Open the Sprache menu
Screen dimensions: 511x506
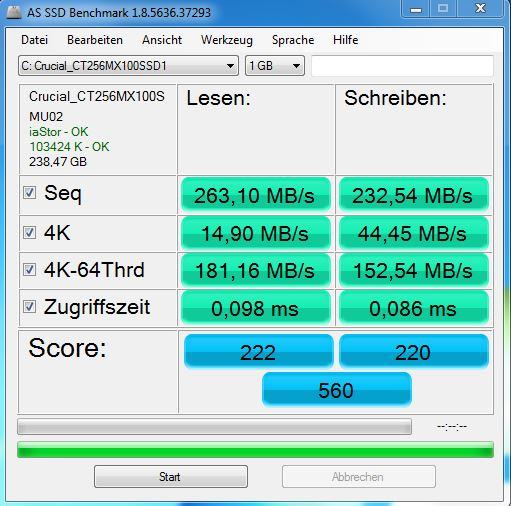[293, 40]
